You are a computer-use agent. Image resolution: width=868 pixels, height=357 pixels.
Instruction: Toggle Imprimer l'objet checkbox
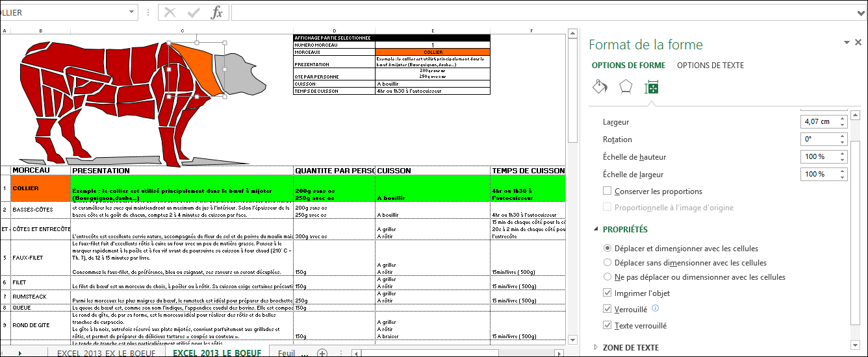607,293
